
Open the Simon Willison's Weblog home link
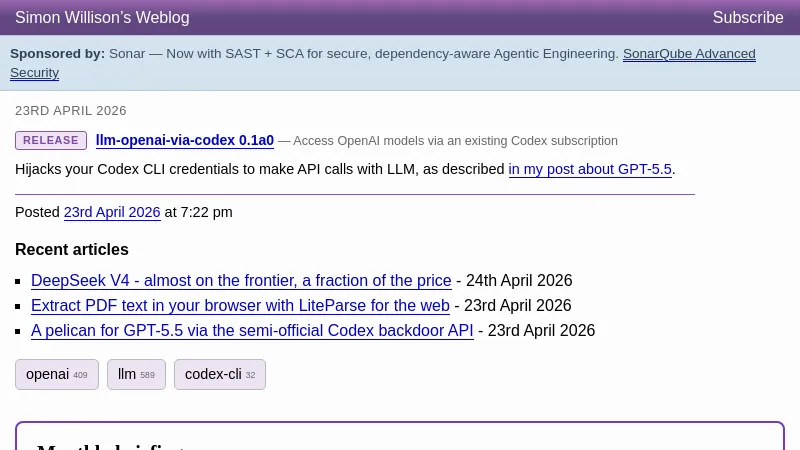(x=102, y=18)
